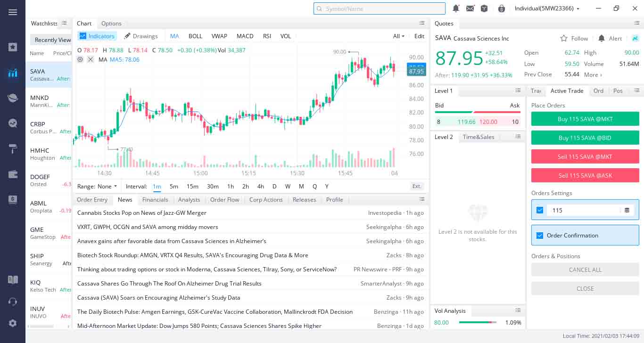Toggle the BOLL indicator
The width and height of the screenshot is (644, 343).
195,36
